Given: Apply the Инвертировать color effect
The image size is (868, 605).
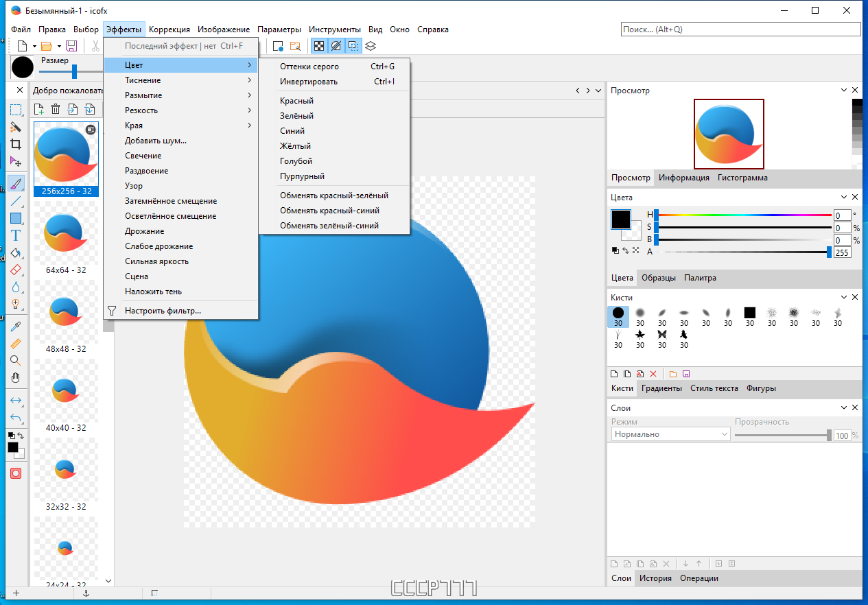Looking at the screenshot, I should (x=309, y=82).
